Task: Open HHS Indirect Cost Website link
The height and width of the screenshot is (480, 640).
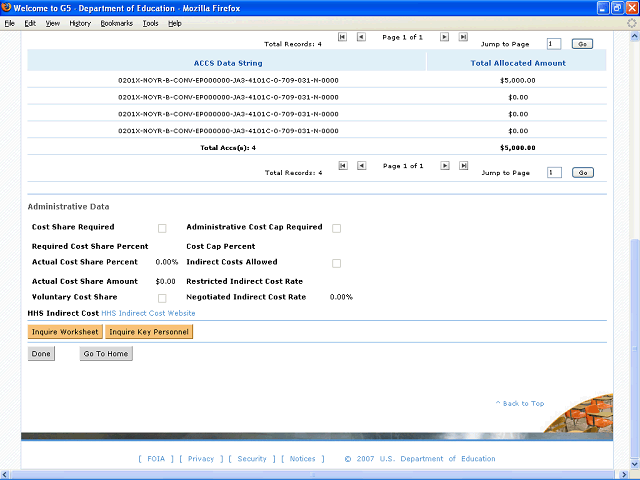Action: pyautogui.click(x=148, y=313)
